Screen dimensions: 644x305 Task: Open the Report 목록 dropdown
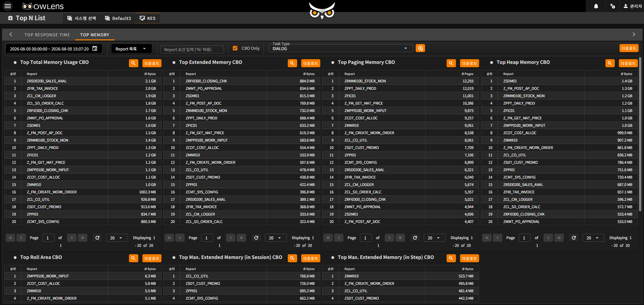tap(131, 49)
